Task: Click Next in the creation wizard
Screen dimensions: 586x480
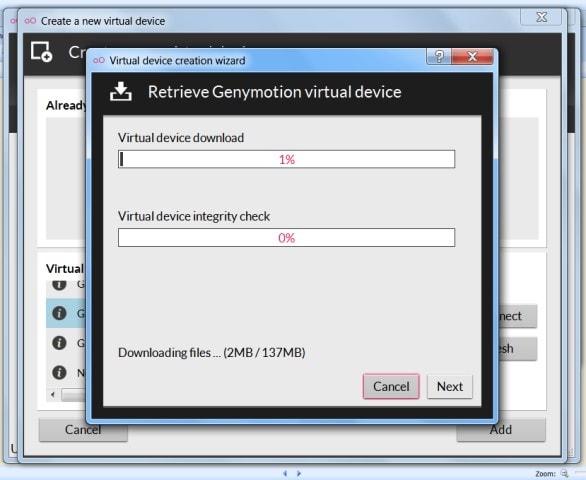Action: tap(450, 386)
